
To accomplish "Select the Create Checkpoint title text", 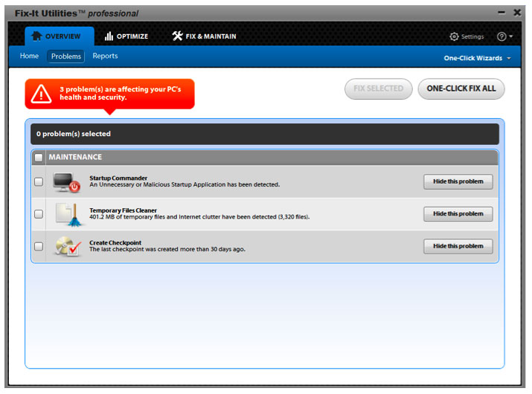I will pyautogui.click(x=115, y=243).
